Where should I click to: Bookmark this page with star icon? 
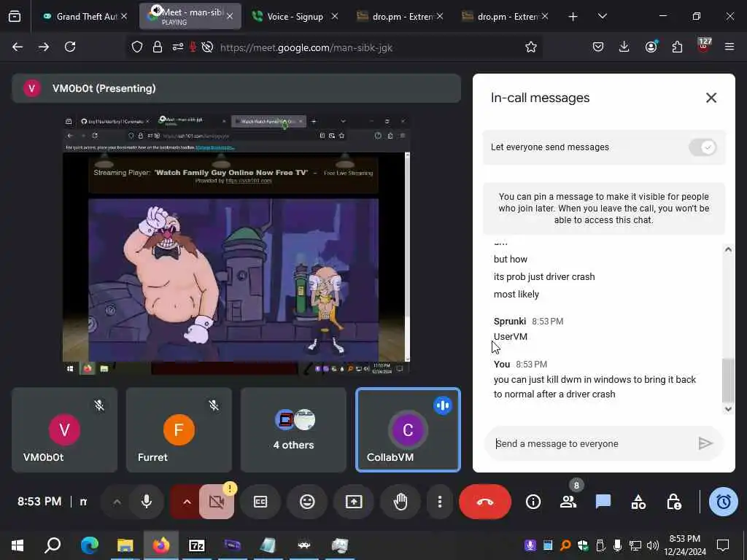pos(531,47)
